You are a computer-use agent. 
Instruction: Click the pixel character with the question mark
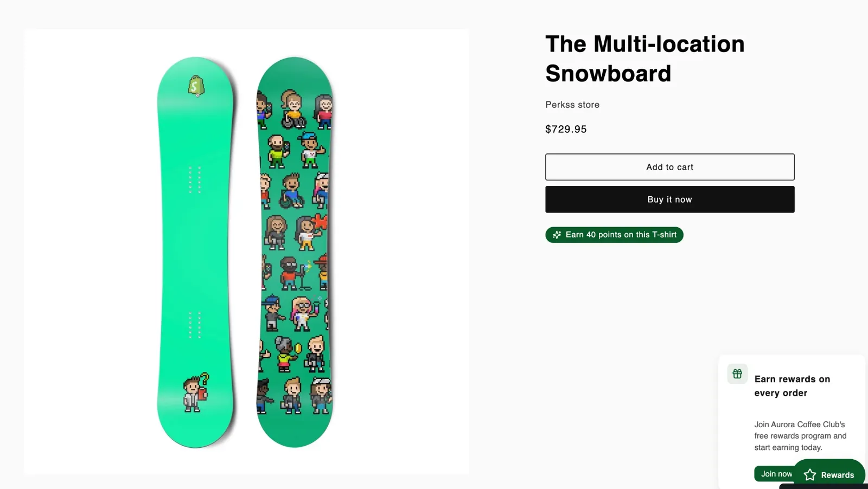tap(196, 392)
